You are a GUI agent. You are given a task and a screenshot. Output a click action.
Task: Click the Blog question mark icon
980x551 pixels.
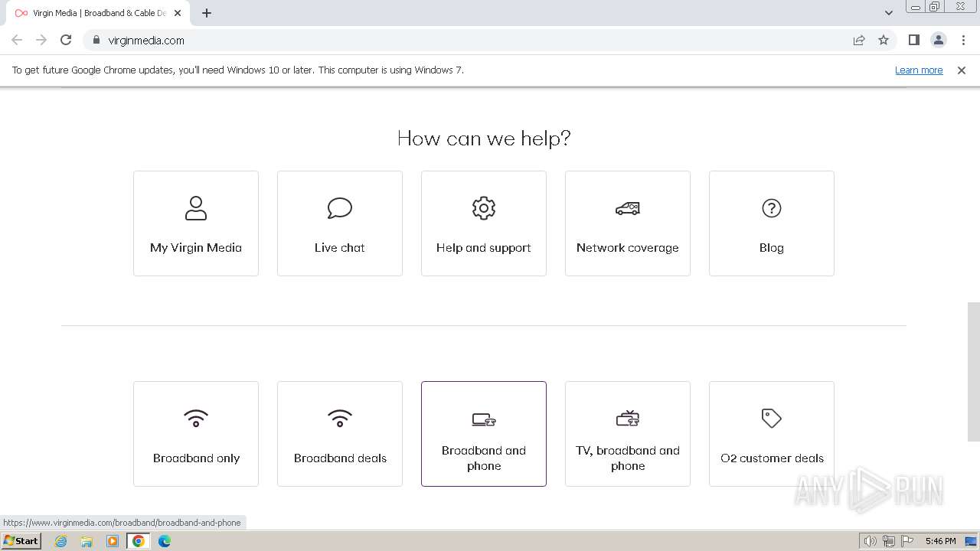coord(772,208)
